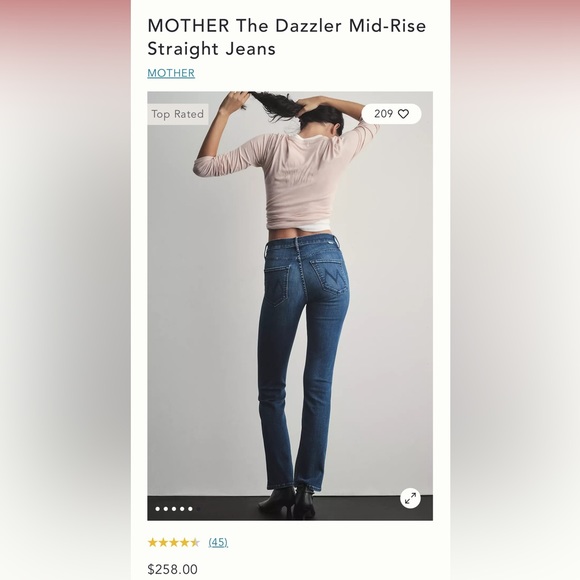
Task: Show the fifth carousel dot image
Action: coord(190,509)
